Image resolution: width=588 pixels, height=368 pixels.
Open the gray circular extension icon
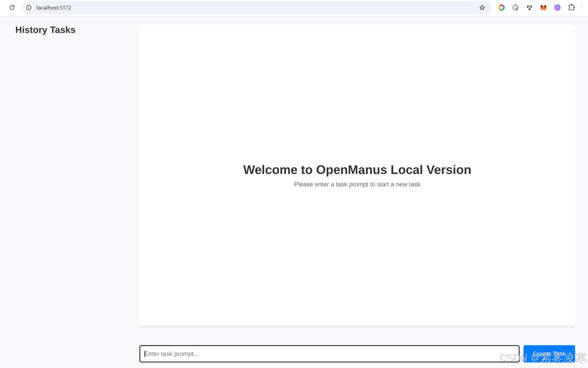point(515,7)
